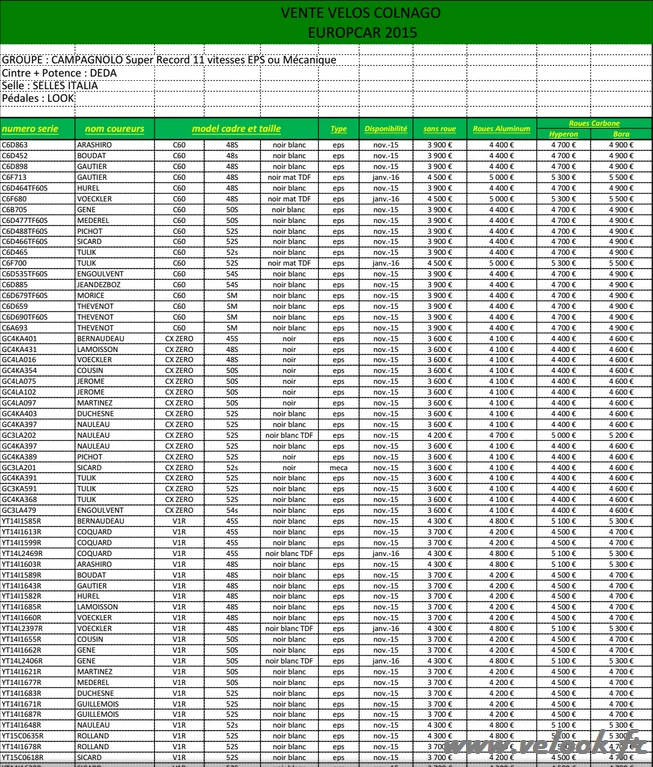Select the 'Cintre + Potence : DEDA' line

click(x=59, y=73)
